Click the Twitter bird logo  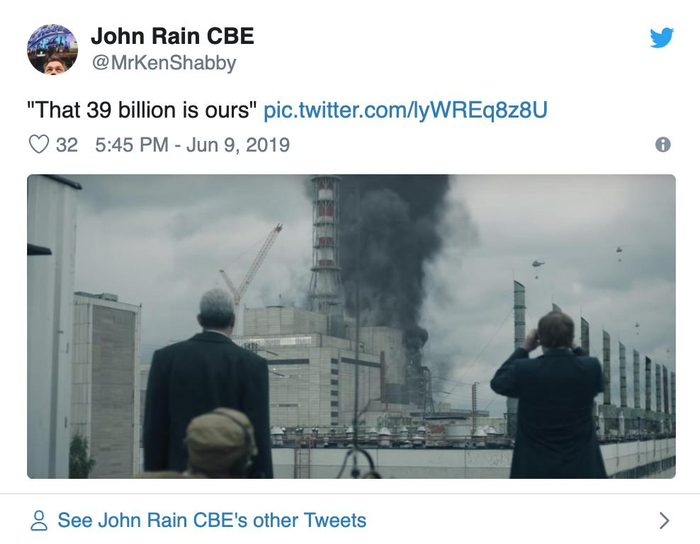coord(661,38)
